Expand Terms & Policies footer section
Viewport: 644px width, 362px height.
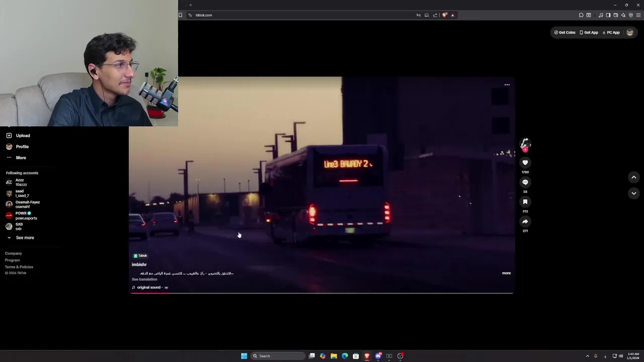pyautogui.click(x=19, y=266)
